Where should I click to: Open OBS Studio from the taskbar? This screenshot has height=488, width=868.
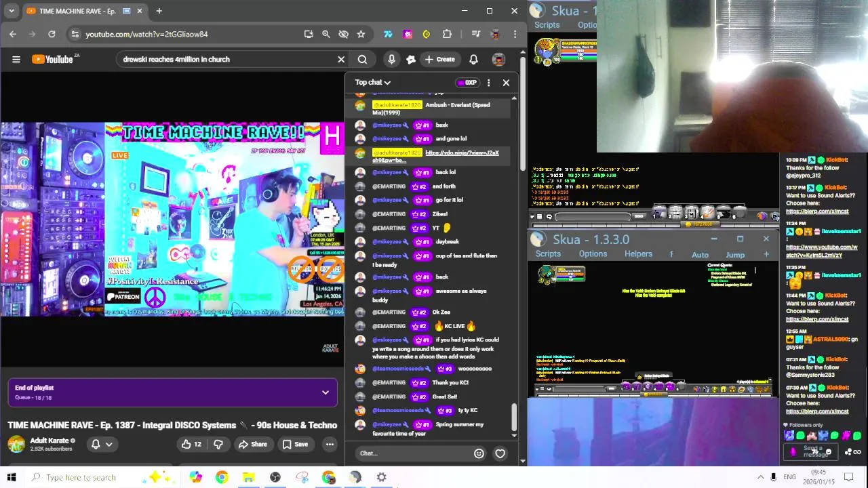click(275, 477)
